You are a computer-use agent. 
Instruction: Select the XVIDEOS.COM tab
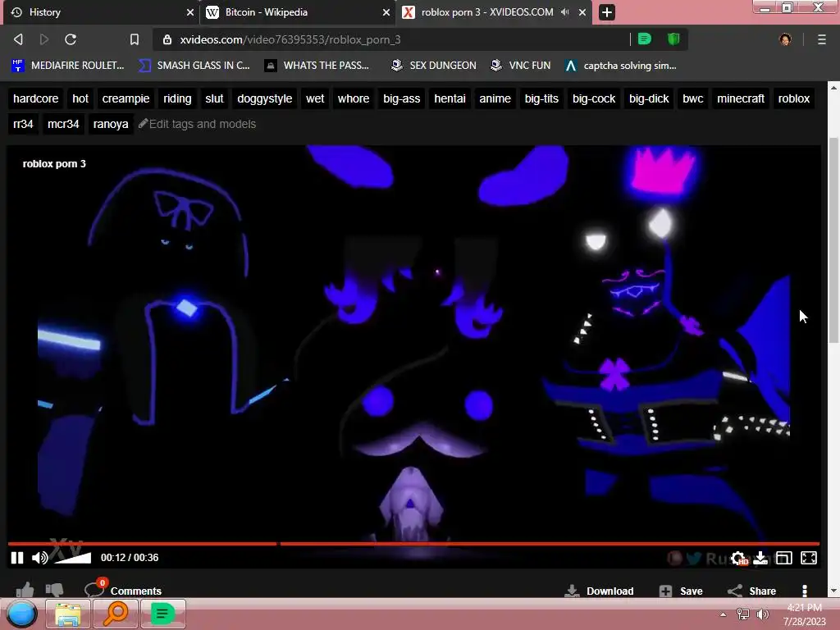click(x=494, y=12)
